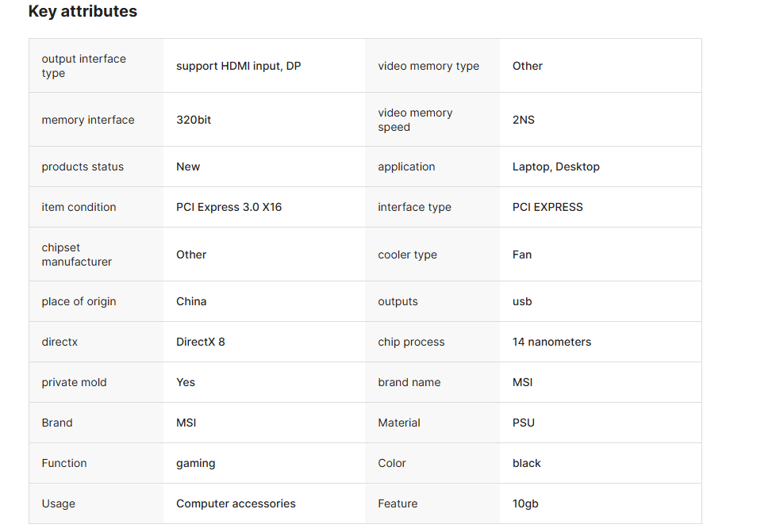Select the video memory speed 2NS value
Viewport: 757px width, 532px height.
524,120
